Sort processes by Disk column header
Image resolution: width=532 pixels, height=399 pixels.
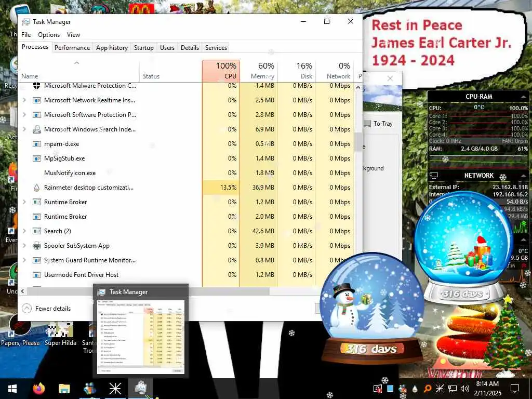click(x=297, y=71)
